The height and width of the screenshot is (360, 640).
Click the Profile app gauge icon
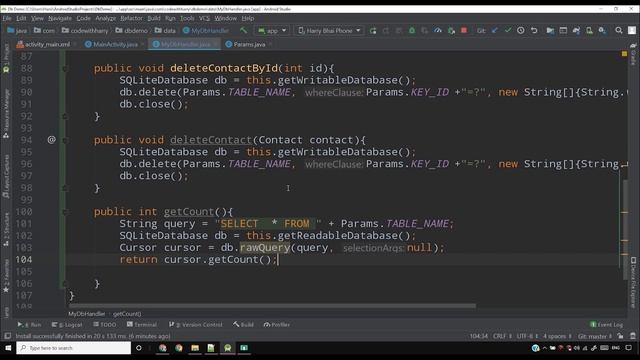pos(438,31)
